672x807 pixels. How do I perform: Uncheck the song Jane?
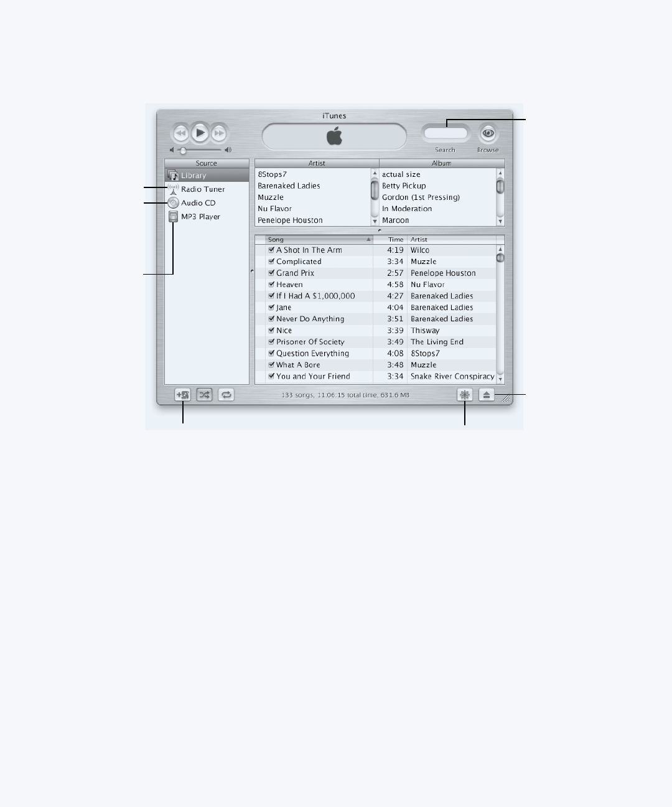(x=271, y=308)
